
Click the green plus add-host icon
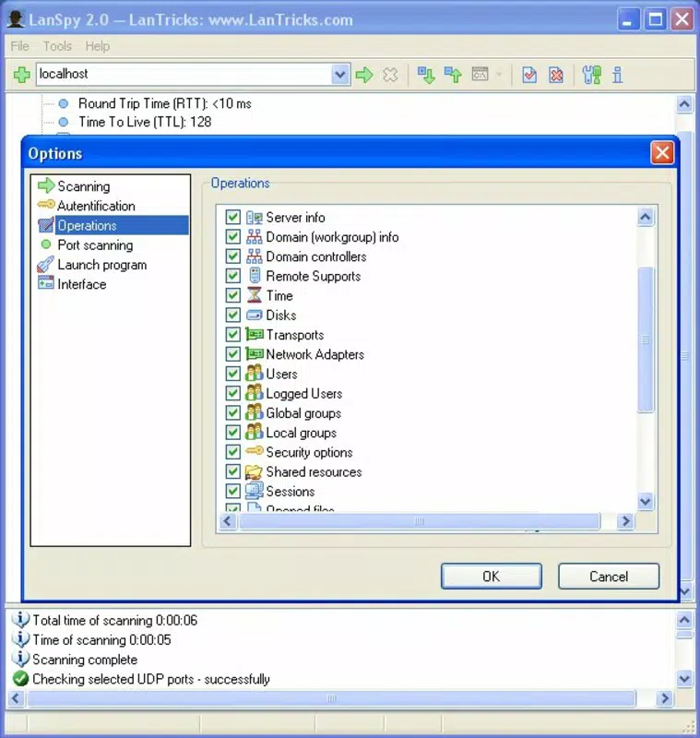coord(21,75)
